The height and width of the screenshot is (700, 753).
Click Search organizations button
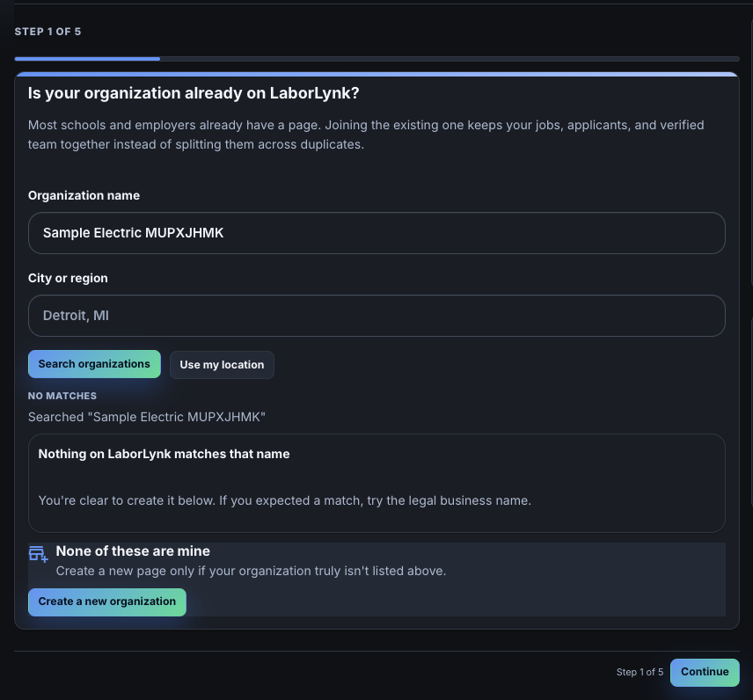click(94, 364)
